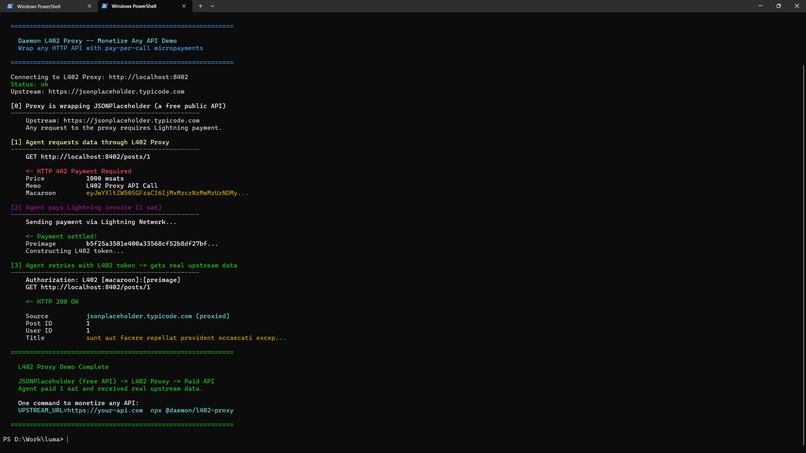Click '[0] Proxy is wrapping JSONPlaceholder' line

click(118, 106)
